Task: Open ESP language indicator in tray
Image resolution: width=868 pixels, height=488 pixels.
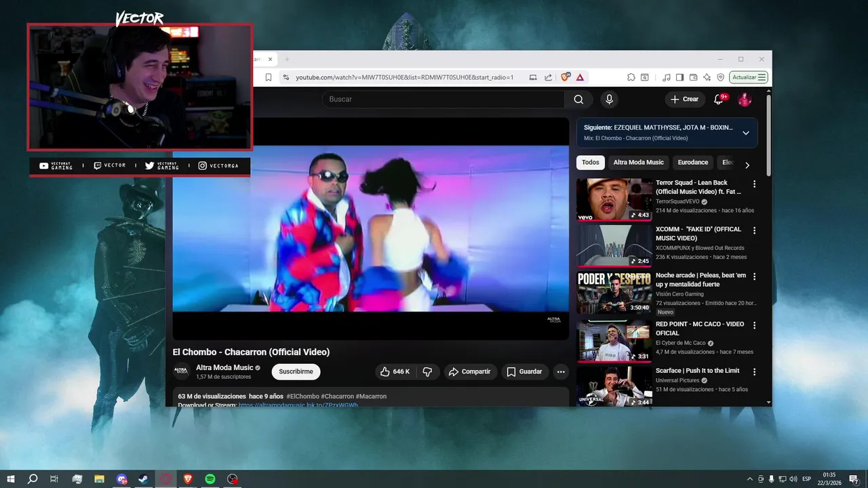Action: tap(807, 479)
